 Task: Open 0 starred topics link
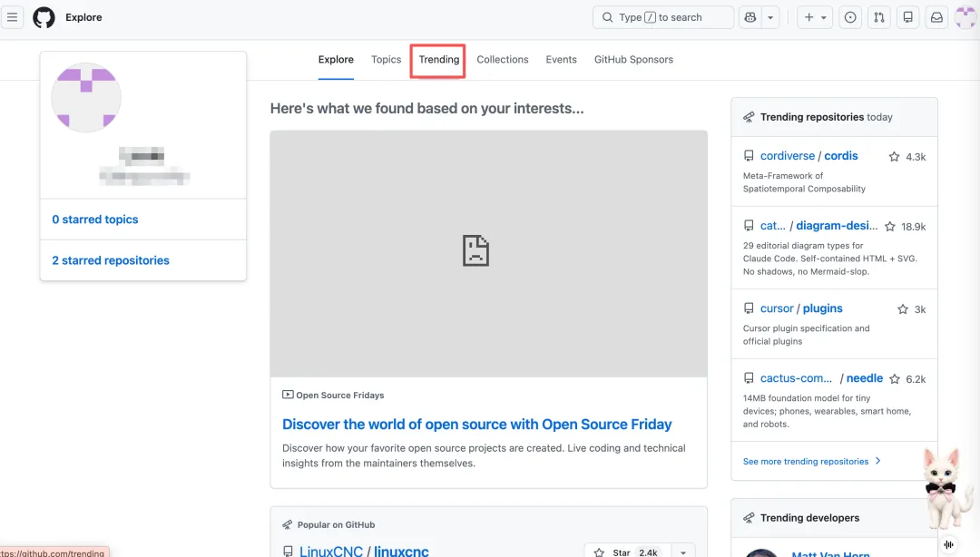[x=95, y=220]
